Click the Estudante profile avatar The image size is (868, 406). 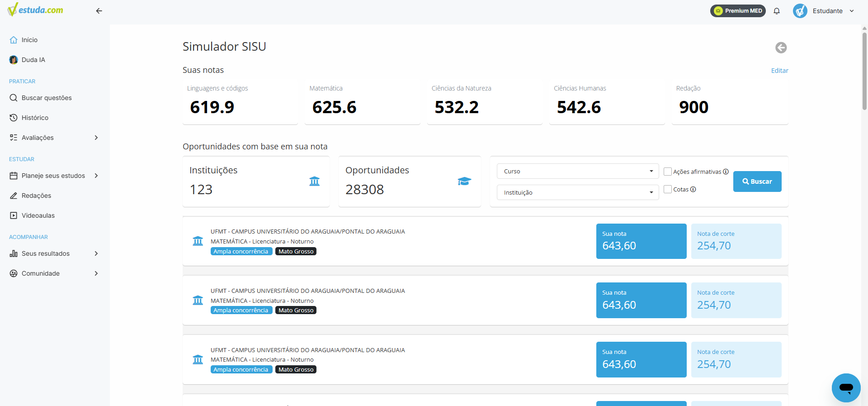800,11
